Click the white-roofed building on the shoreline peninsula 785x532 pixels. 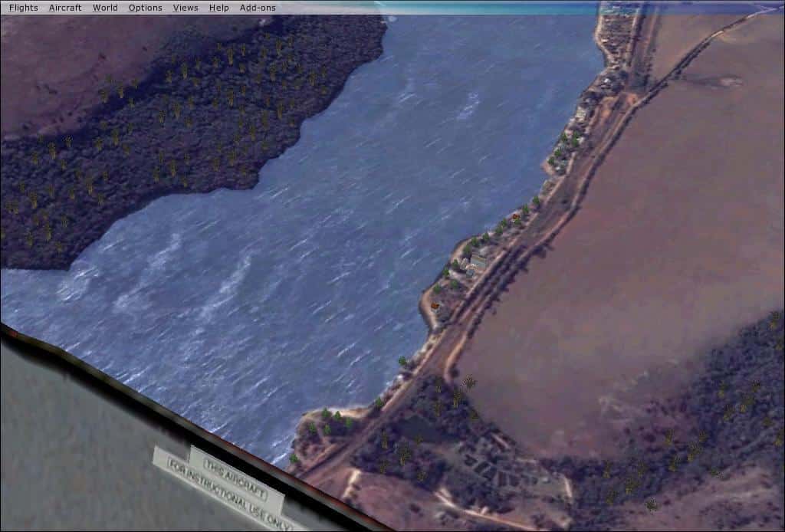pyautogui.click(x=478, y=261)
